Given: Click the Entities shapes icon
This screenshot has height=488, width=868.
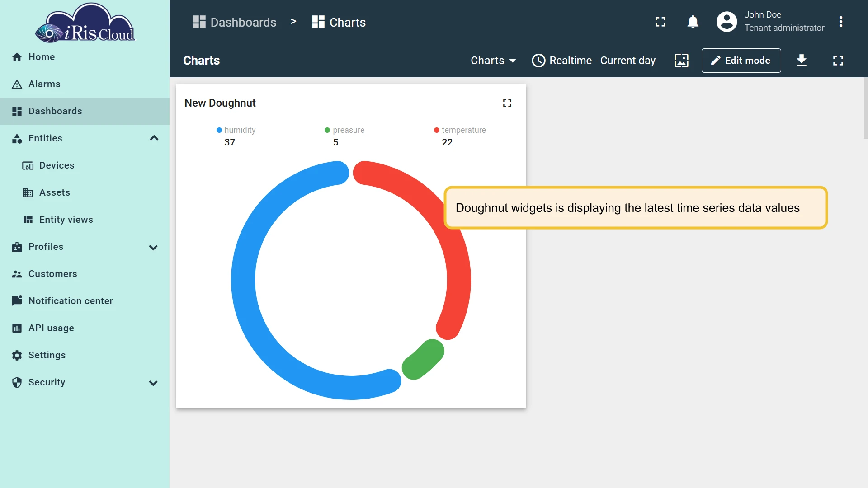Looking at the screenshot, I should 17,138.
